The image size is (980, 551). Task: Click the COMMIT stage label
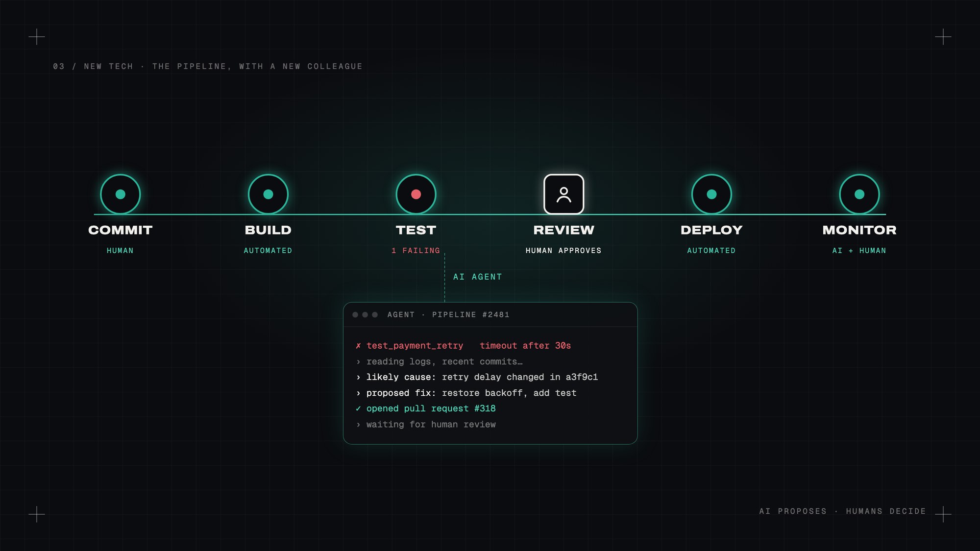(121, 230)
